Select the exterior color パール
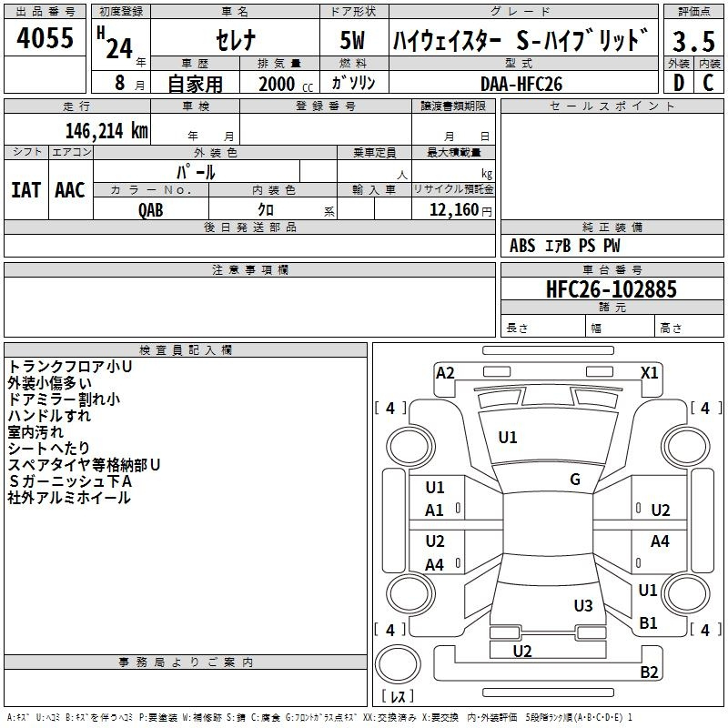 pos(196,172)
